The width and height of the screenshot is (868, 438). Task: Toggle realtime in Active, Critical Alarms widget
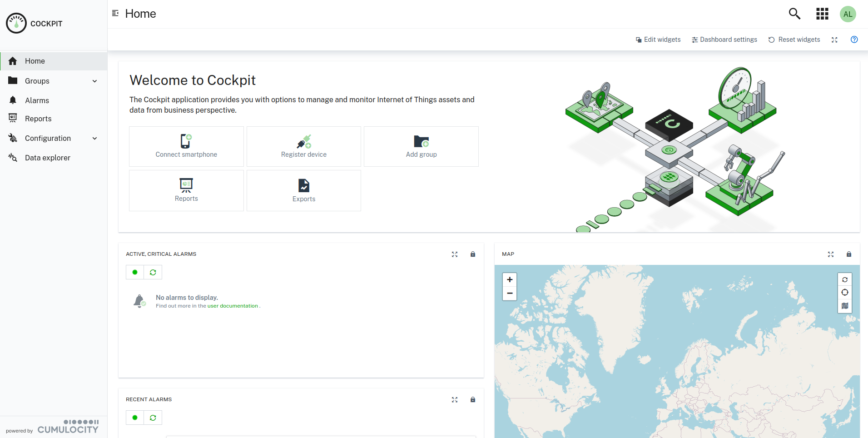coord(135,272)
